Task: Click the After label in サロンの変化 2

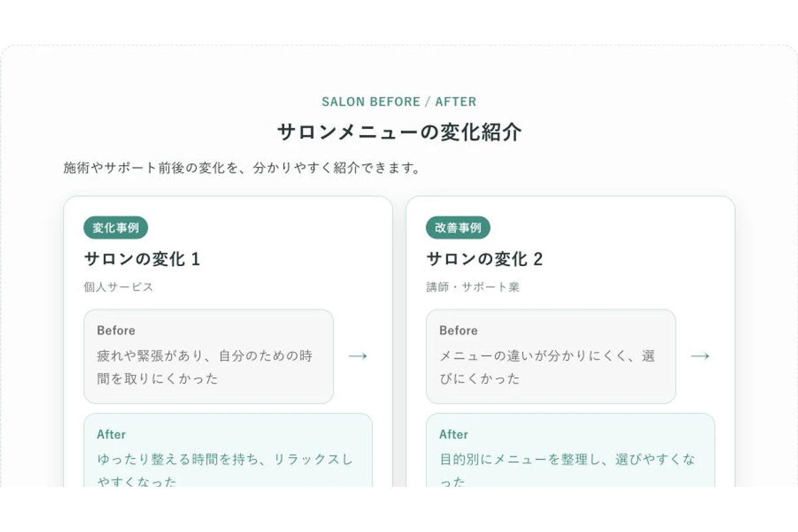Action: coord(454,434)
